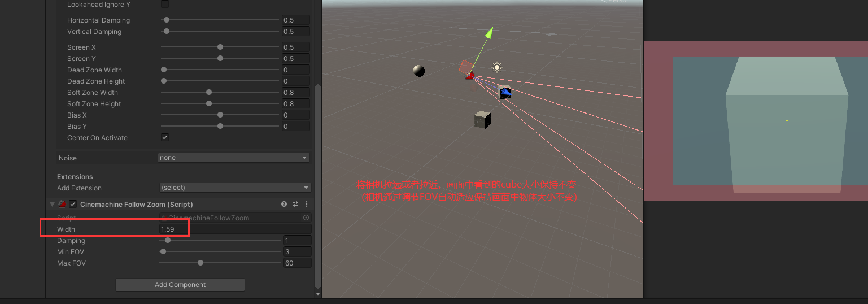The image size is (868, 304).
Task: Click Screen X value field
Action: 295,47
